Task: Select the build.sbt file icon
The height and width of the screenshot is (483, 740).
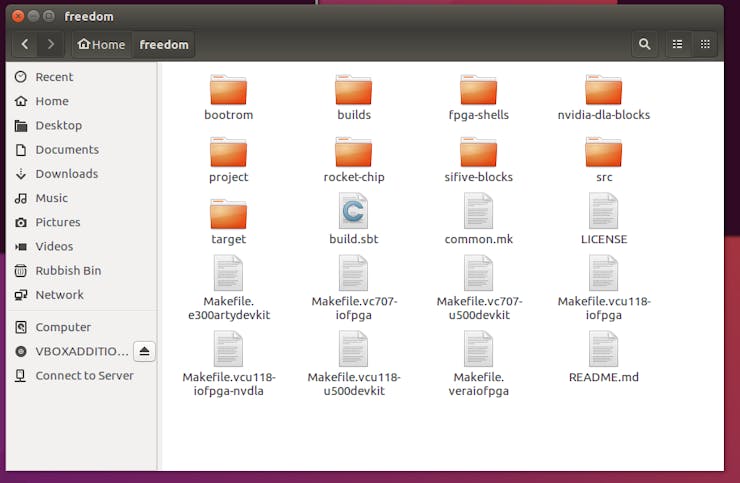Action: [353, 211]
